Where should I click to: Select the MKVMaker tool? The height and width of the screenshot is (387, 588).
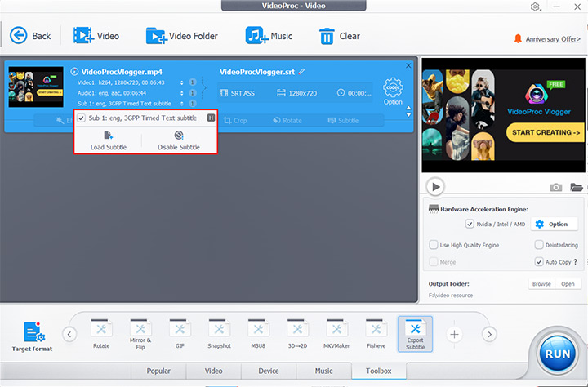(336, 334)
